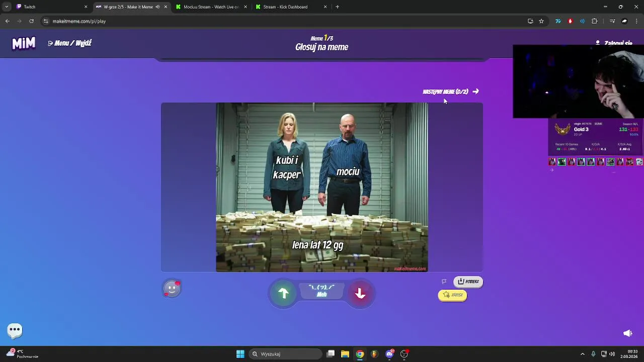Viewport: 644px width, 362px height.
Task: Open File Explorer from the taskbar
Action: pos(345,354)
